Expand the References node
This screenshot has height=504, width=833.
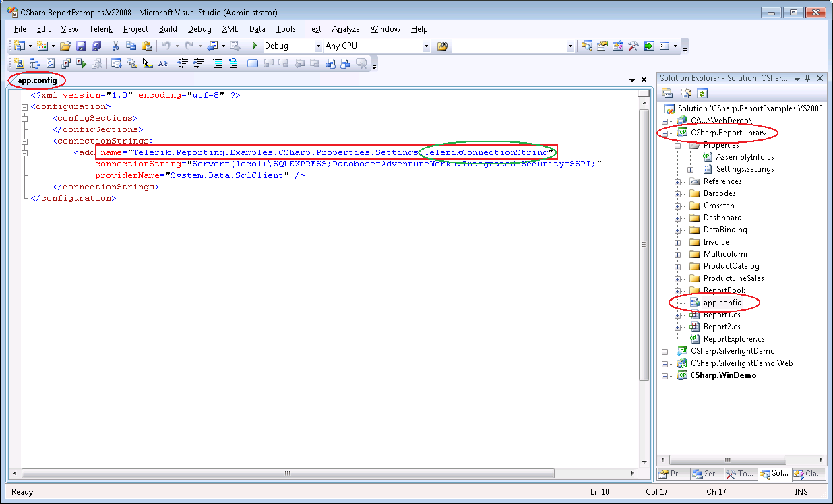click(x=677, y=181)
